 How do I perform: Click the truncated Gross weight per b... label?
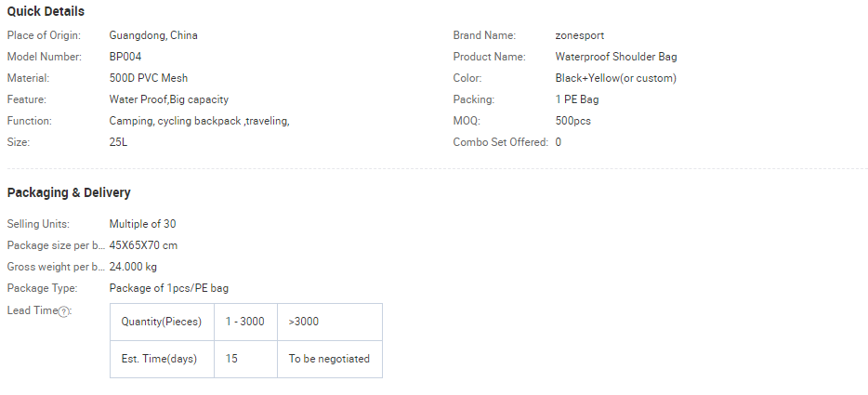coord(56,267)
